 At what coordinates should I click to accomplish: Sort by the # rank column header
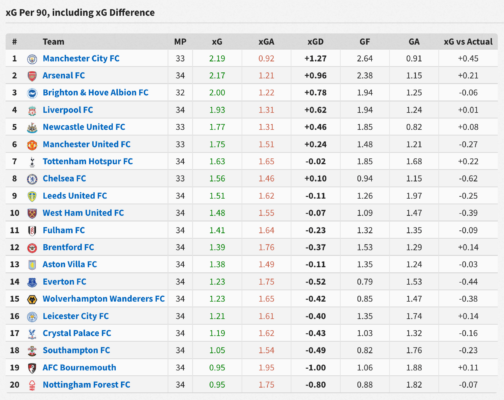coord(14,42)
